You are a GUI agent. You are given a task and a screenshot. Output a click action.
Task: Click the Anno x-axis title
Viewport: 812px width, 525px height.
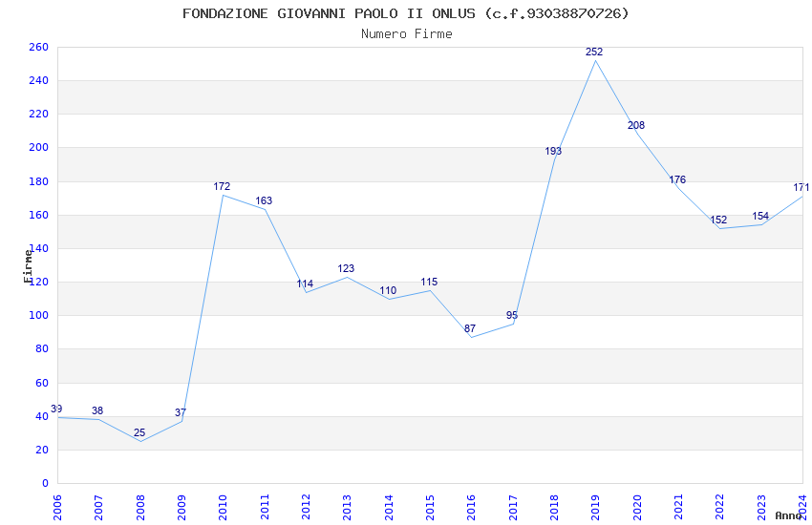(788, 515)
